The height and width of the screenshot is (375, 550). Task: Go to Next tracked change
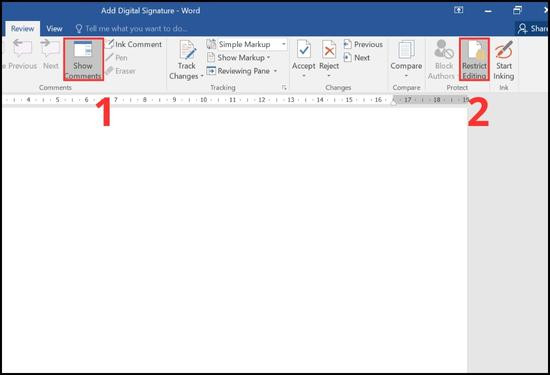point(357,58)
